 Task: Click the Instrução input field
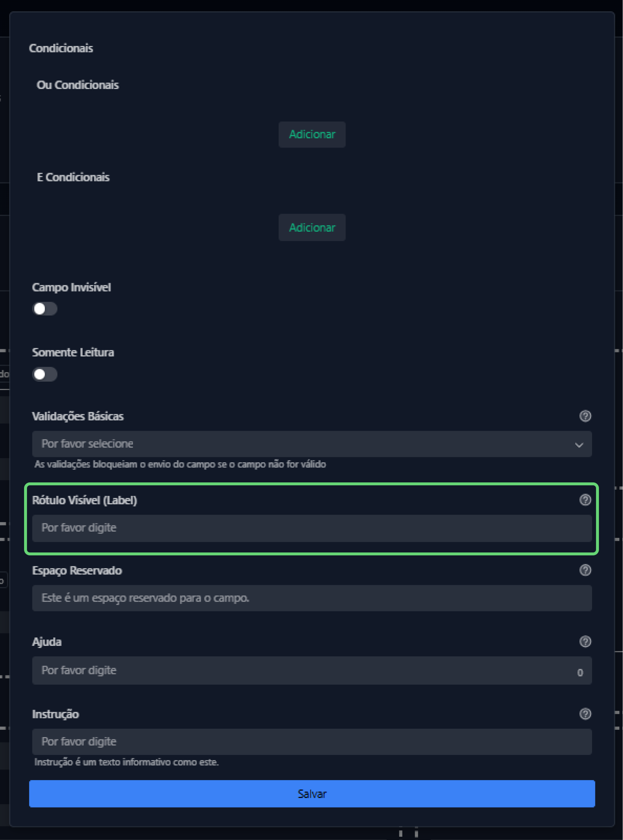[311, 741]
